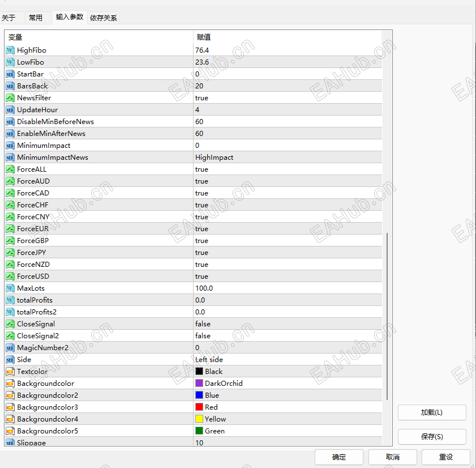The width and height of the screenshot is (476, 468).
Task: Click the 重设 reset button
Action: [x=446, y=457]
